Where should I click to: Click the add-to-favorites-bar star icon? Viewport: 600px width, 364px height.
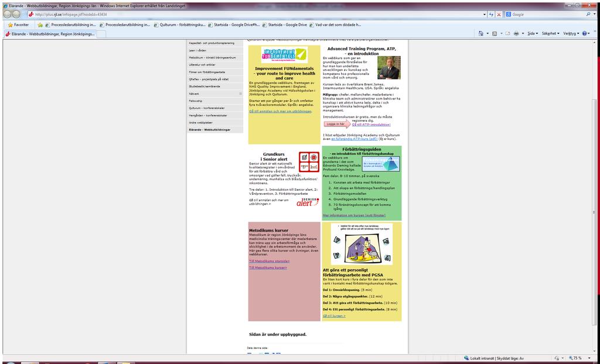click(40, 25)
